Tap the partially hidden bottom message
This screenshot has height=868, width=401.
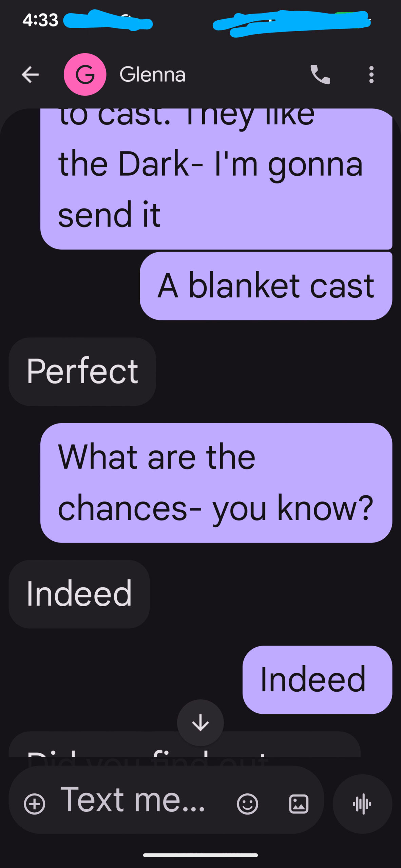coord(102,746)
